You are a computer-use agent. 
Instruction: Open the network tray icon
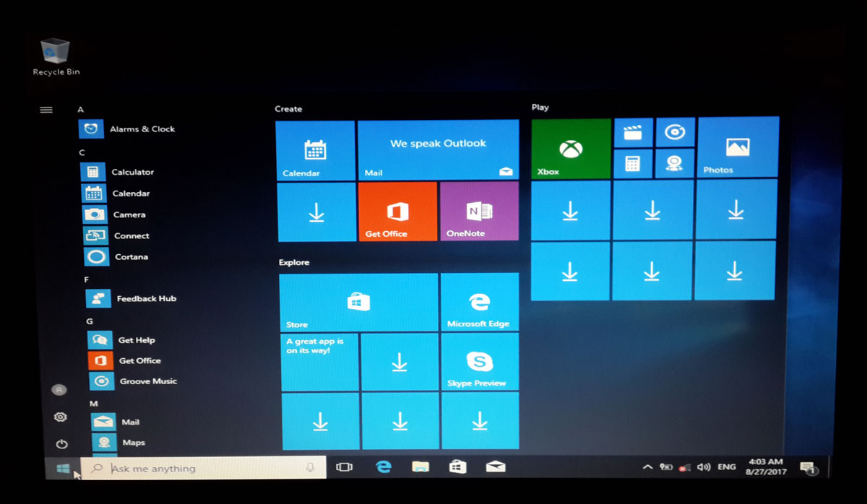[684, 469]
